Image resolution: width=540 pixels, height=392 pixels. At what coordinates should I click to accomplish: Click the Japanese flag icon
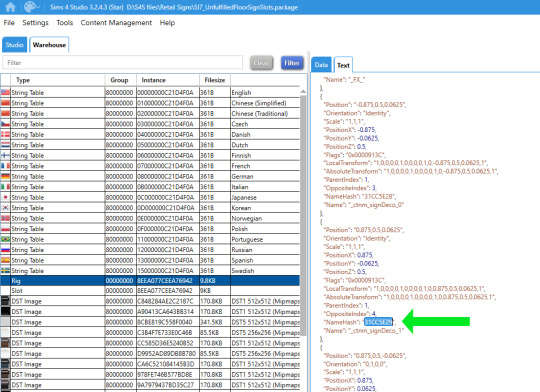pos(5,197)
